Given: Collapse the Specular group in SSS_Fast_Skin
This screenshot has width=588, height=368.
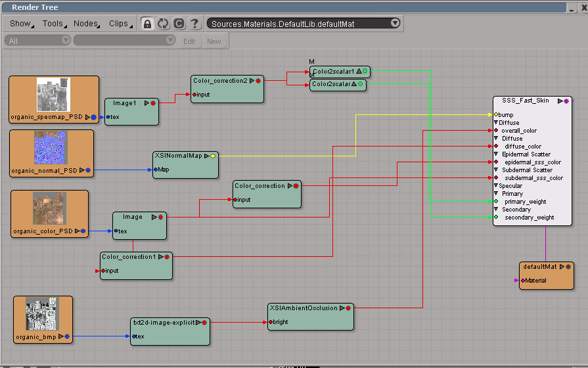Looking at the screenshot, I should (496, 186).
